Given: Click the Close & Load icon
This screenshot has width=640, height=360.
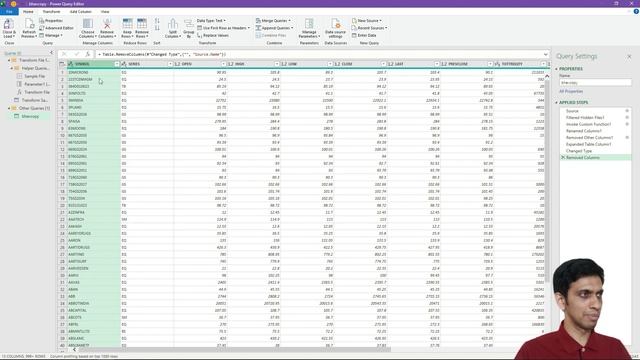Looking at the screenshot, I should (x=9, y=25).
